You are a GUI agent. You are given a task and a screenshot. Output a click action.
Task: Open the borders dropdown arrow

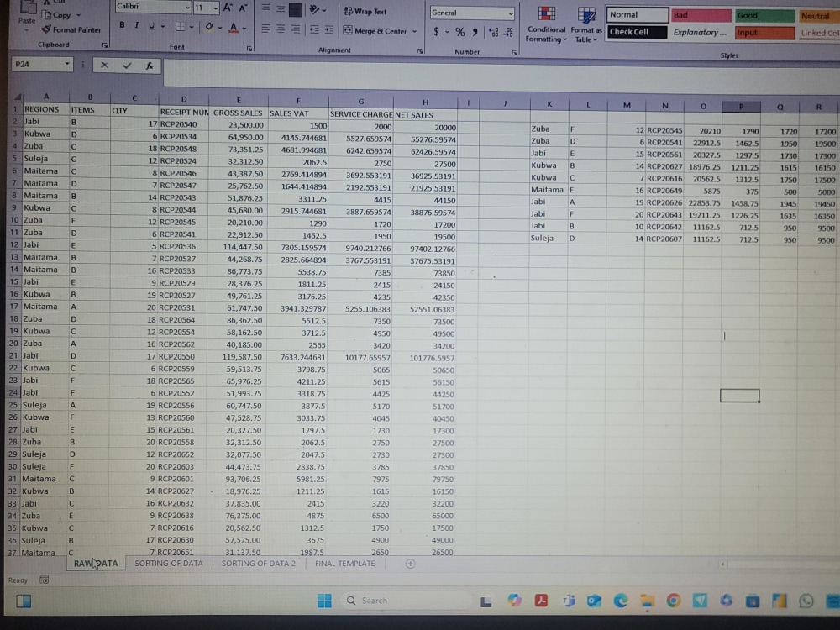pos(192,26)
